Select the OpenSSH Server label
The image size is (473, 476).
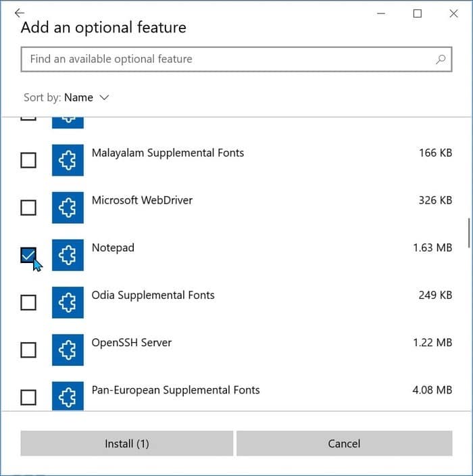click(x=131, y=343)
